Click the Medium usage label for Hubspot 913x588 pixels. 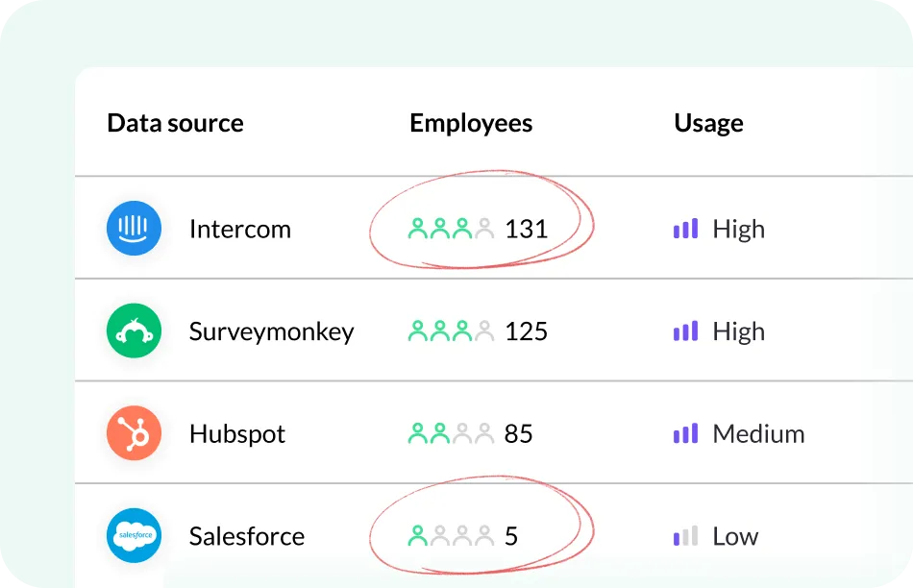click(758, 433)
